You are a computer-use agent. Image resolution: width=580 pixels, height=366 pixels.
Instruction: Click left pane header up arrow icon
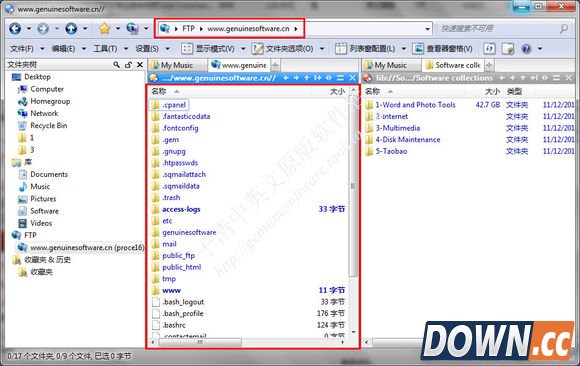tap(307, 78)
